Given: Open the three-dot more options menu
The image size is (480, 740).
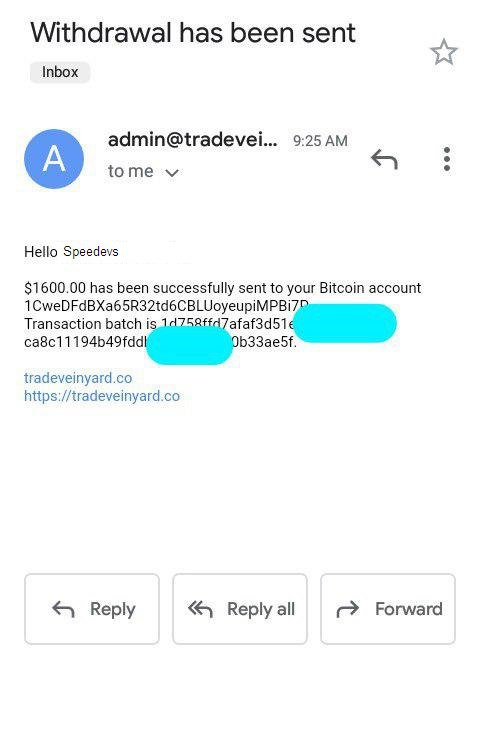Looking at the screenshot, I should [446, 159].
